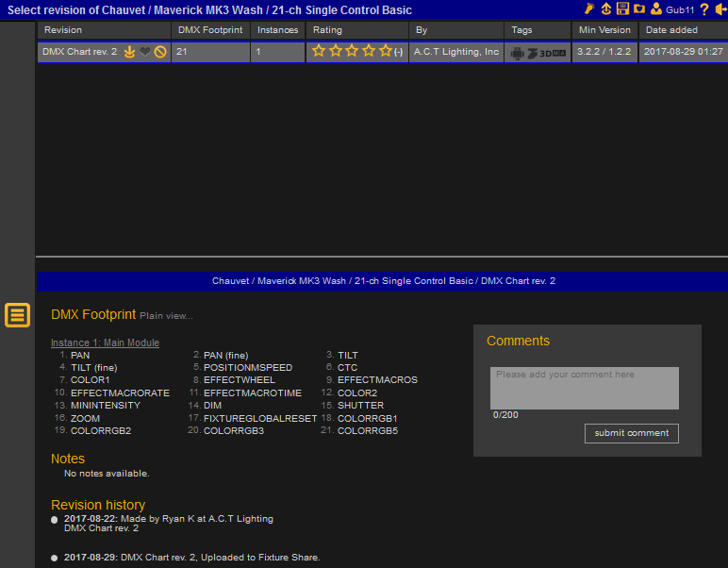Open the Plain view... link
728x568 pixels.
pyautogui.click(x=166, y=316)
